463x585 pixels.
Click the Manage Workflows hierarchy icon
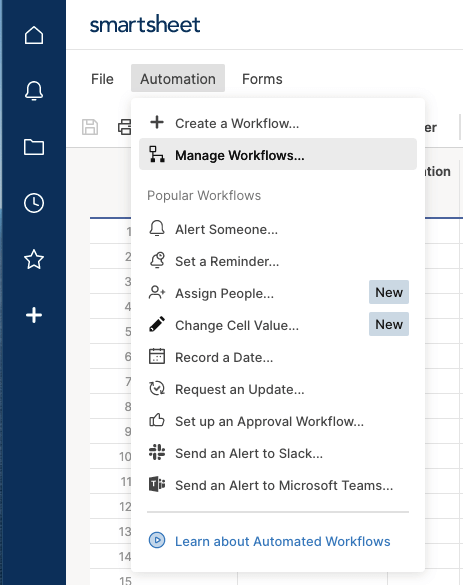pos(157,154)
